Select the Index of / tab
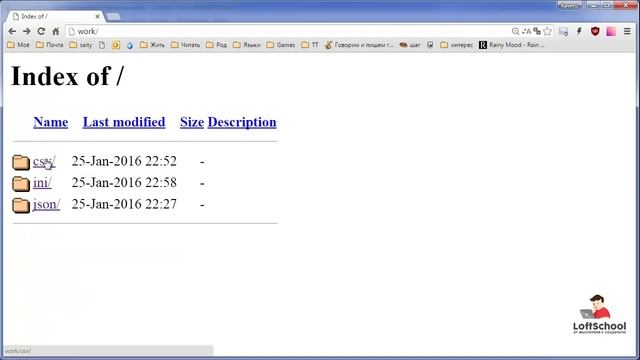 click(55, 16)
